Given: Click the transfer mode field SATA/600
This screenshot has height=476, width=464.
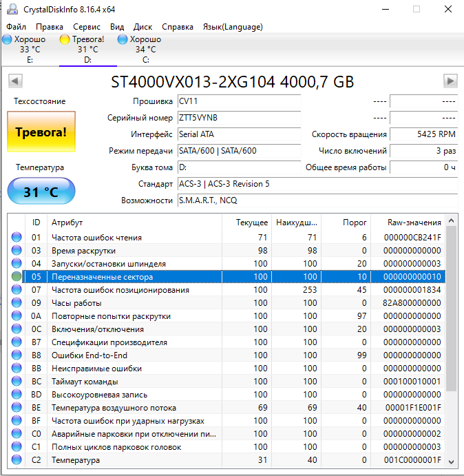Looking at the screenshot, I should pos(239,151).
